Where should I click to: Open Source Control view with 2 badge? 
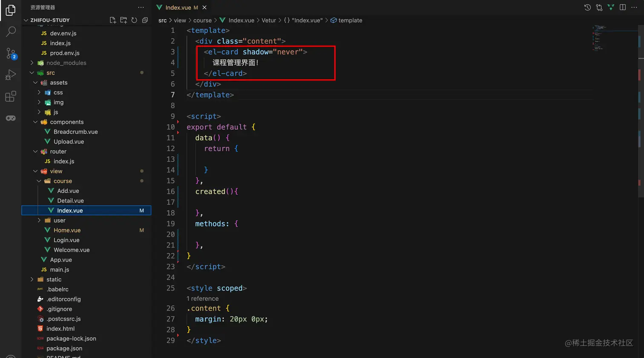tap(11, 53)
